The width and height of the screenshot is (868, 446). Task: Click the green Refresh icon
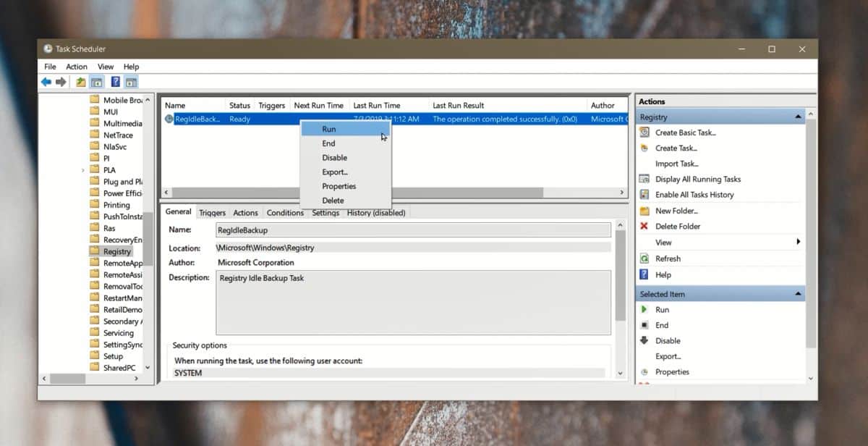click(x=644, y=258)
